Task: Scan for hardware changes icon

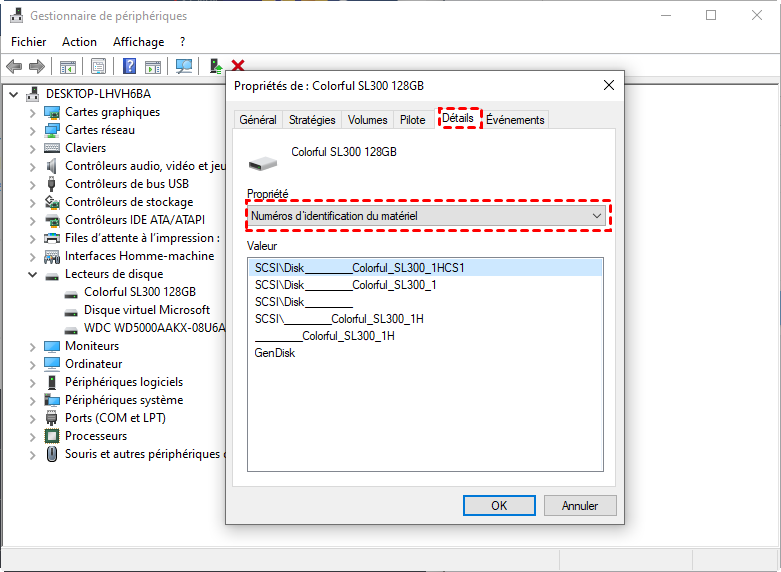Action: point(184,66)
